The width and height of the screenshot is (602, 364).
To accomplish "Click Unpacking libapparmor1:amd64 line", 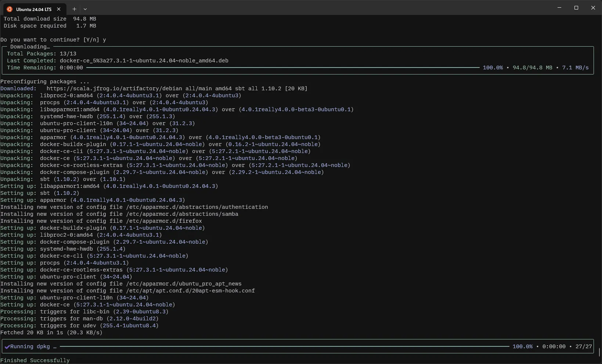I will pyautogui.click(x=177, y=109).
